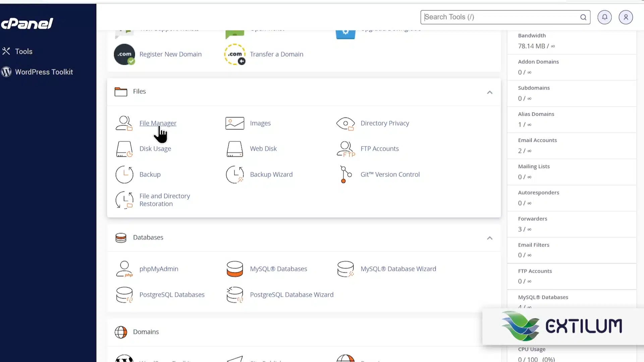Open the MySQL Databases tool link

[x=278, y=269]
